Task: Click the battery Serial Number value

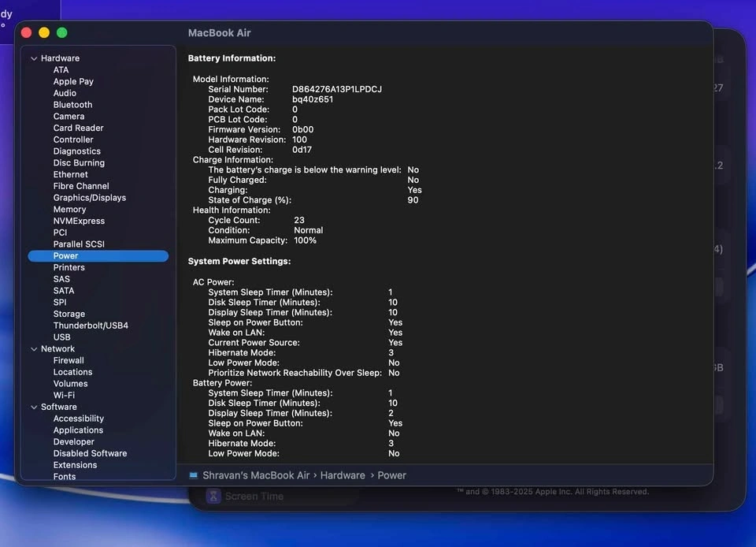Action: click(336, 89)
